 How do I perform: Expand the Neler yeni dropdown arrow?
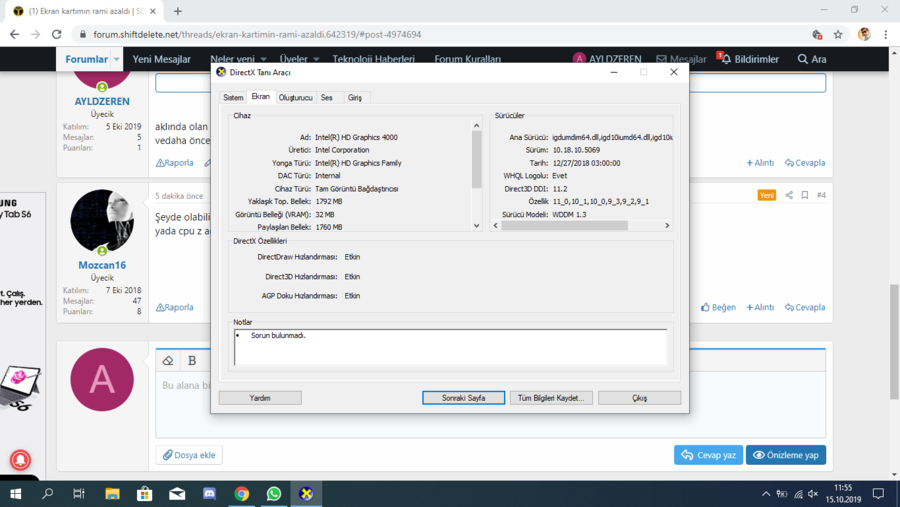[263, 59]
